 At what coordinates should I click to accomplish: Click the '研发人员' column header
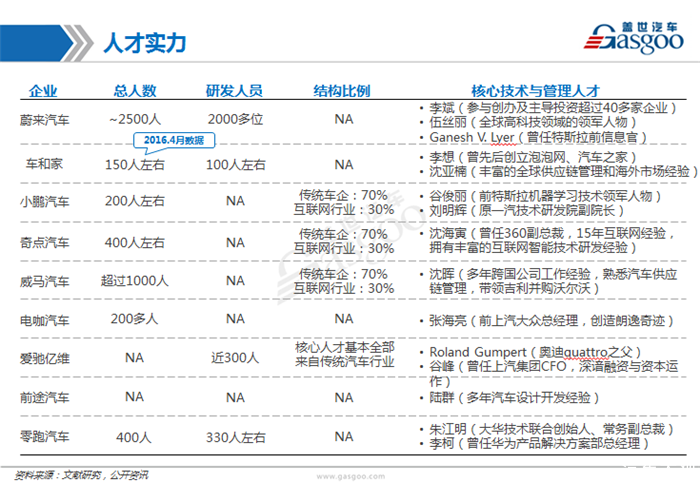pyautogui.click(x=234, y=91)
